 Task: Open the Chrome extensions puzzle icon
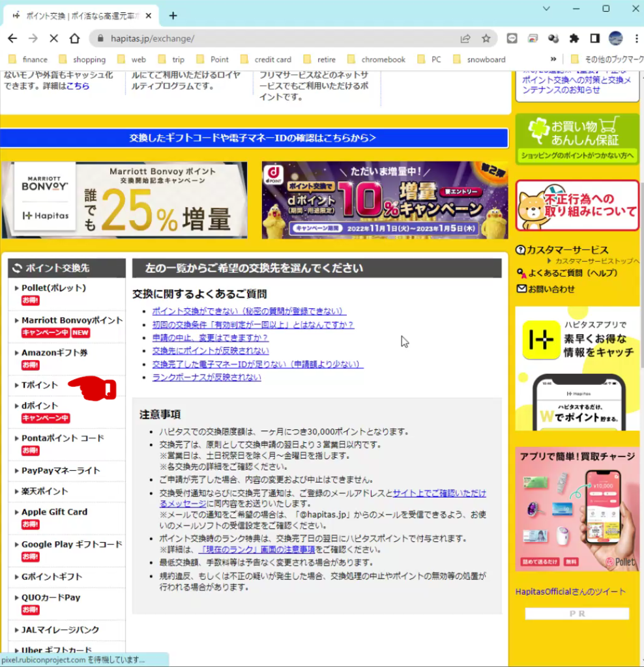574,38
